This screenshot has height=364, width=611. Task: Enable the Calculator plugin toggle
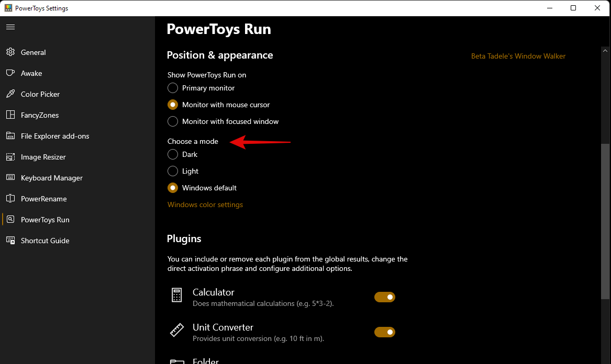[385, 297]
